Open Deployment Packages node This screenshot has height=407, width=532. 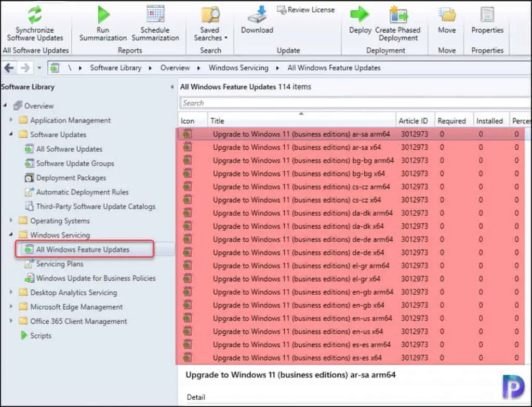(x=71, y=178)
